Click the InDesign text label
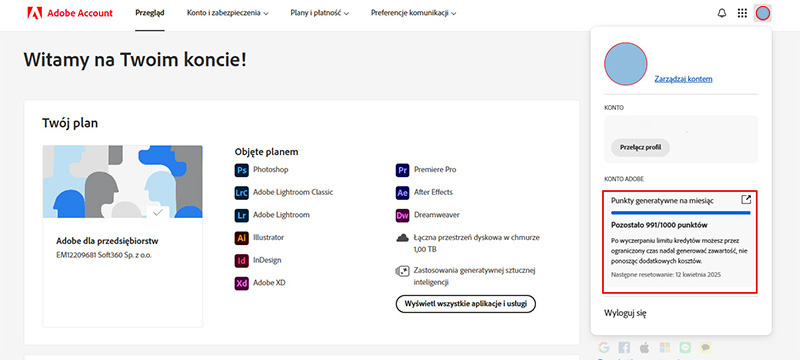This screenshot has height=360, width=800. (267, 260)
